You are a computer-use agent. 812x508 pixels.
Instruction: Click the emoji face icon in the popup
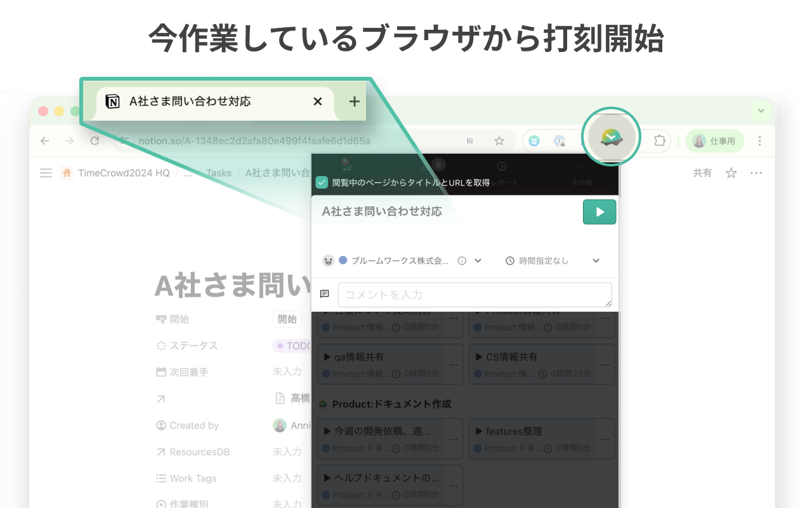(329, 260)
